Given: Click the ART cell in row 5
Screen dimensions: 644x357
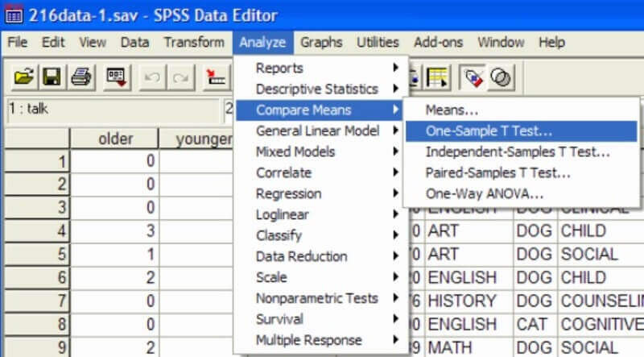Looking at the screenshot, I should (469, 254).
